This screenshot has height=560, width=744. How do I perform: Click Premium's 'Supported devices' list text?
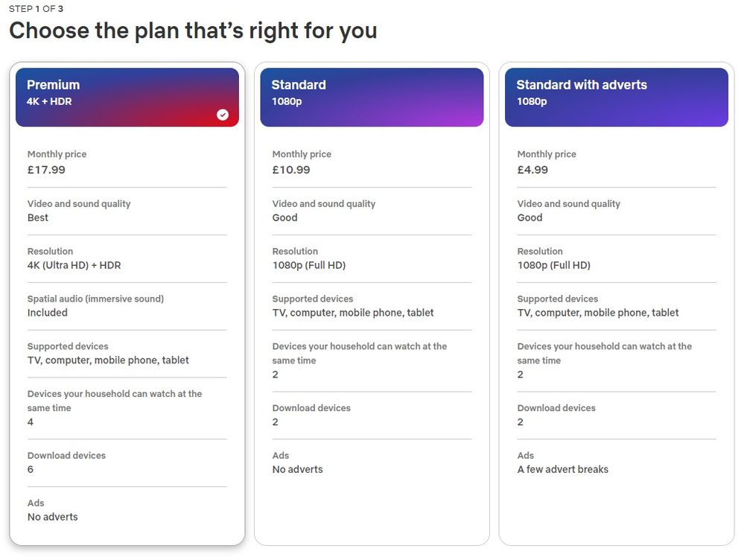(108, 360)
